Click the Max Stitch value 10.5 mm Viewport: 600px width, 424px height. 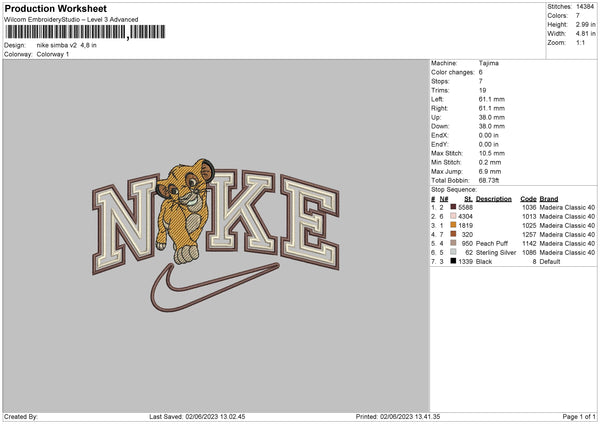click(x=492, y=153)
